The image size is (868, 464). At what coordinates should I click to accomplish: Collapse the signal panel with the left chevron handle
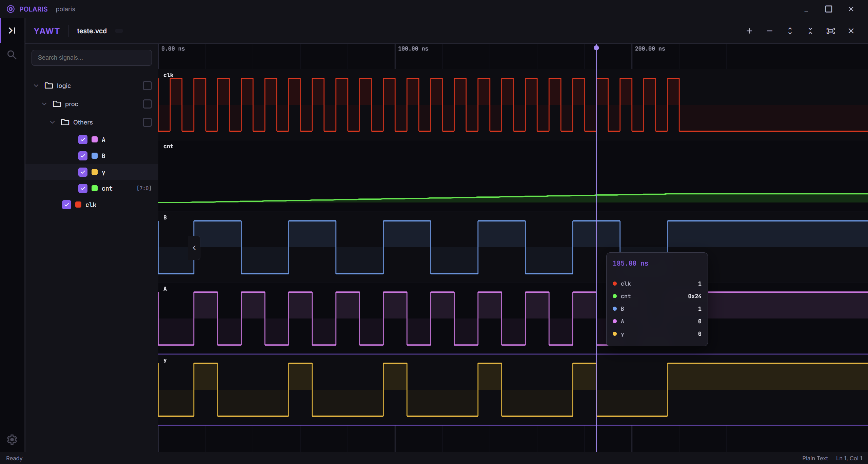[x=194, y=248]
